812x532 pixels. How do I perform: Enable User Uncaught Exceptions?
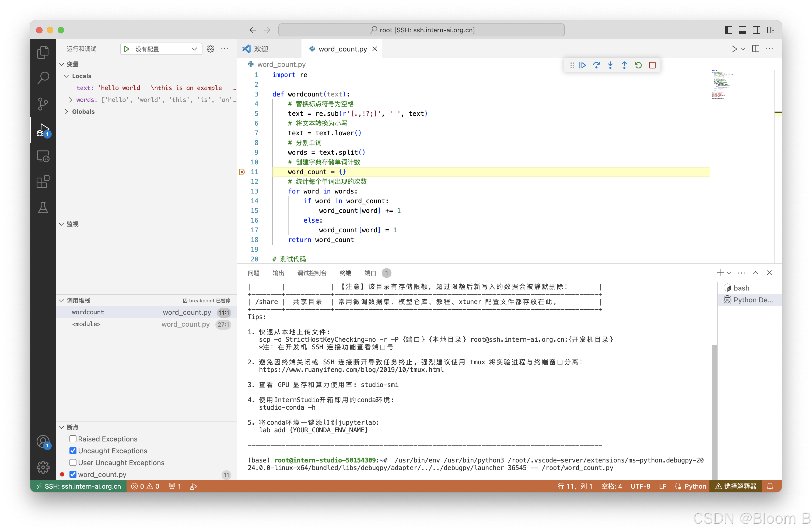[73, 462]
